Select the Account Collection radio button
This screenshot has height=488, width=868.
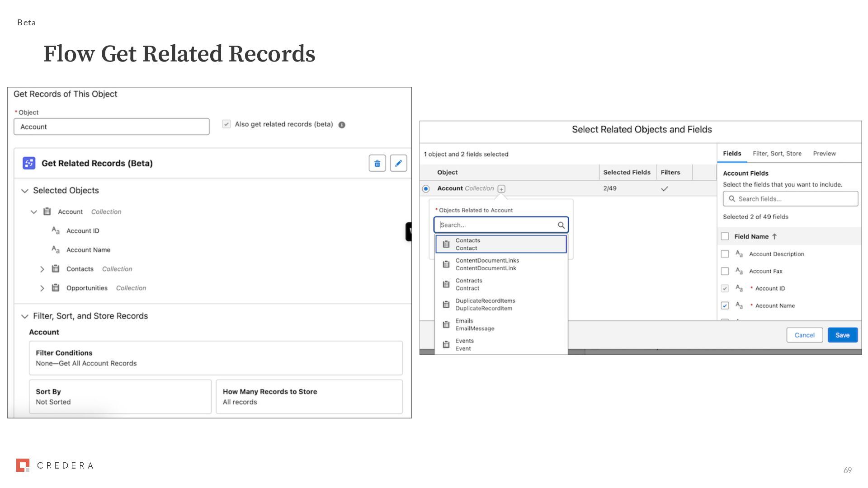tap(426, 189)
